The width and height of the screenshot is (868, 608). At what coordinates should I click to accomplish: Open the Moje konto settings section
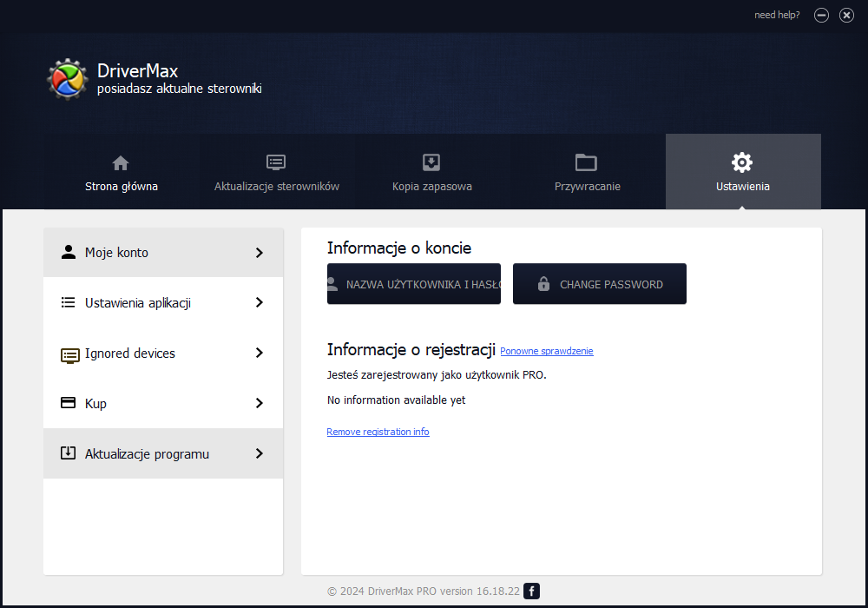[x=163, y=253]
